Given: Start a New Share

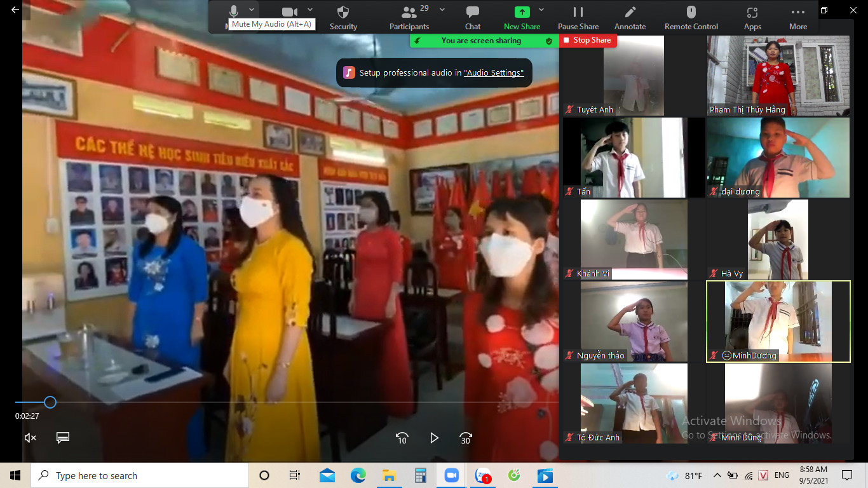Looking at the screenshot, I should (x=521, y=17).
